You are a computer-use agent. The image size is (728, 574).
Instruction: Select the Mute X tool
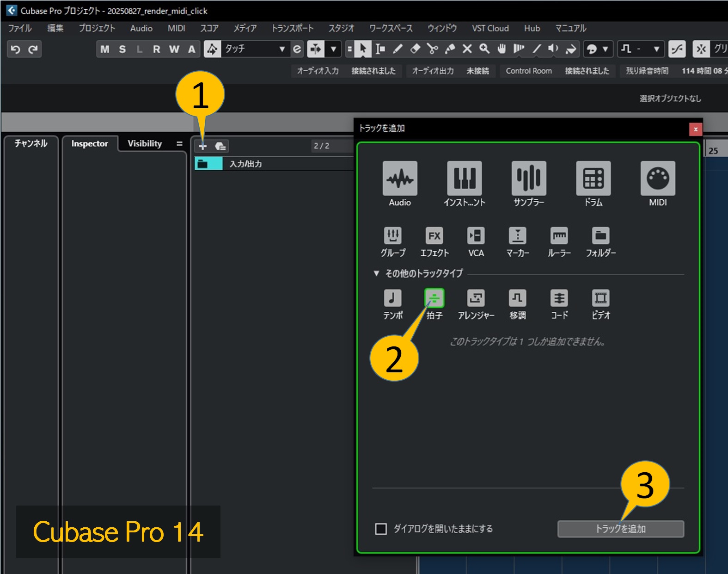[467, 49]
